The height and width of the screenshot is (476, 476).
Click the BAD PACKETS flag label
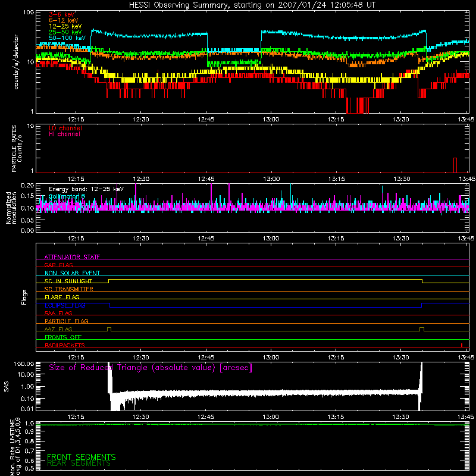(65, 345)
